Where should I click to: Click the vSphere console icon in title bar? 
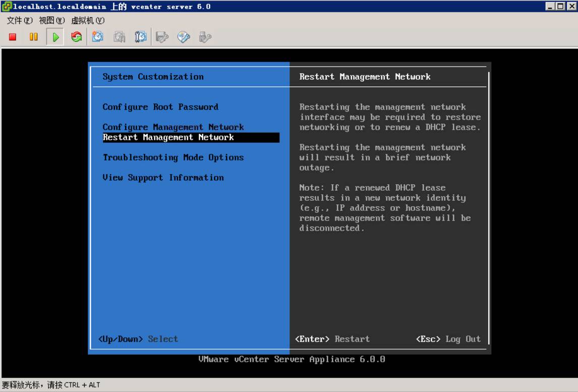point(7,6)
